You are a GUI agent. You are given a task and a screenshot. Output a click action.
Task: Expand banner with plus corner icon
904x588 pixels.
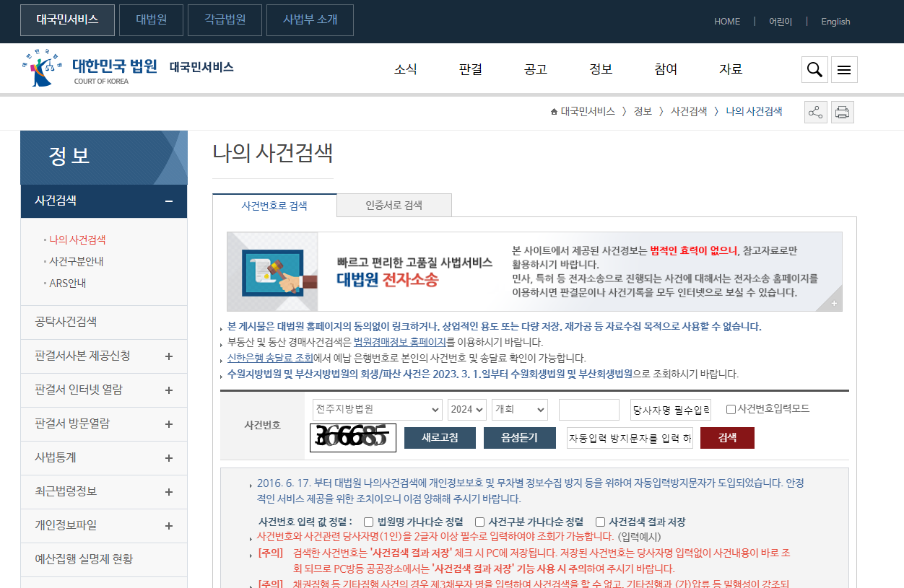[x=835, y=304]
